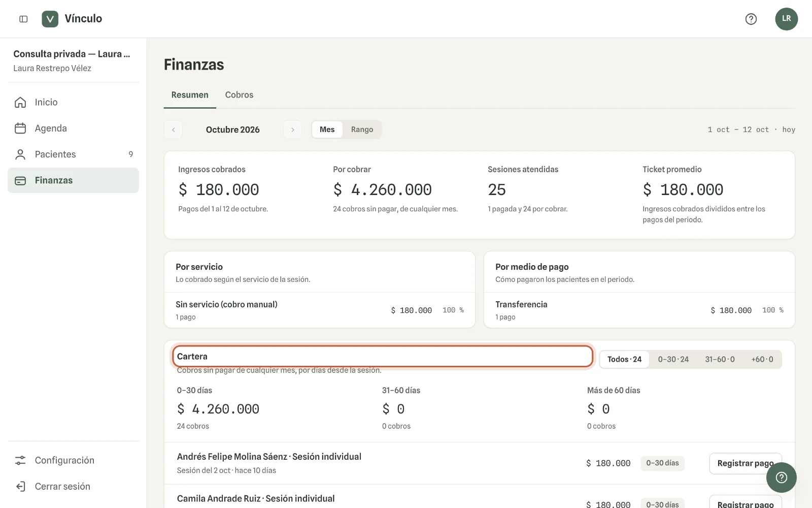Click the Inicio home icon
This screenshot has width=812, height=508.
pos(20,102)
